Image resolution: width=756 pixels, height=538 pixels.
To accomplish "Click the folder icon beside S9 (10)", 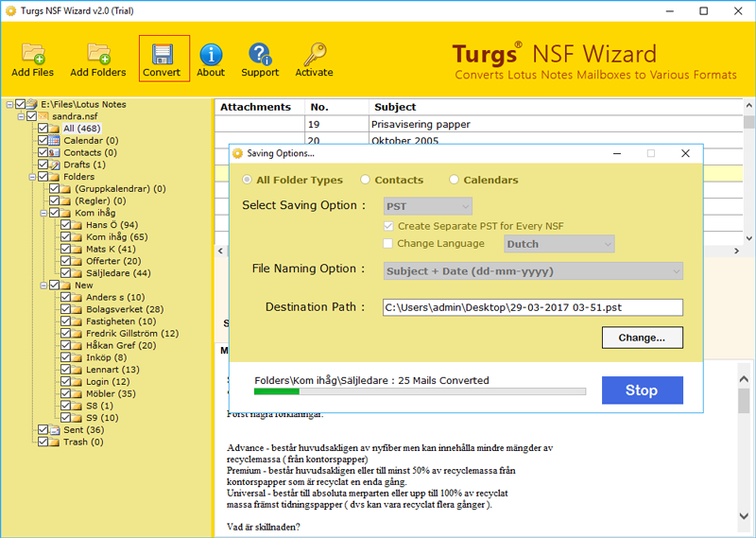I will 77,418.
